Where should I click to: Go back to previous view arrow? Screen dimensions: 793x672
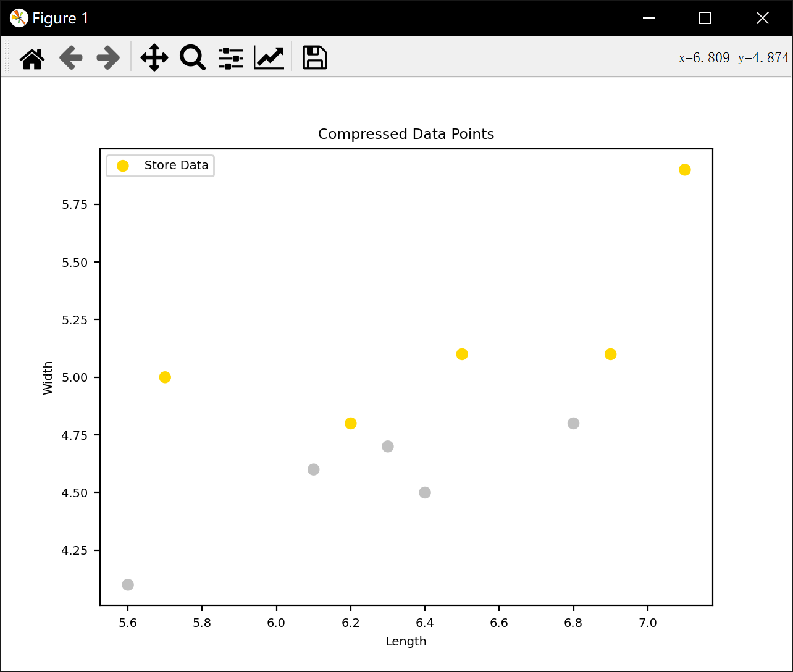click(x=71, y=58)
